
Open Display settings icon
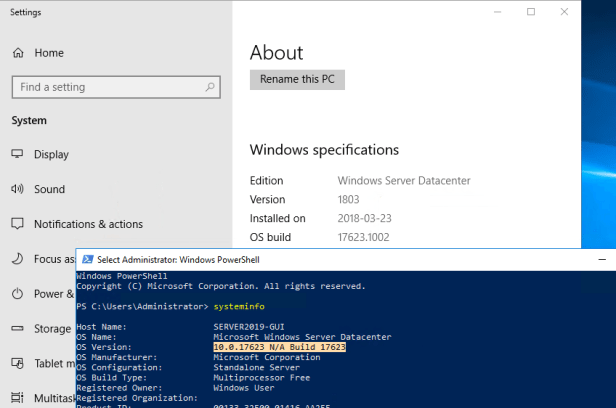[17, 154]
